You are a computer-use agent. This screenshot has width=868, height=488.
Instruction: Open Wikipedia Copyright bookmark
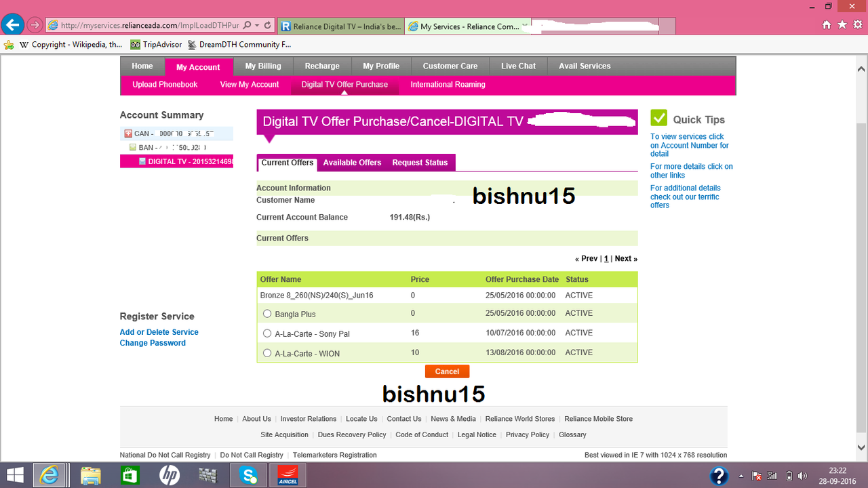click(71, 45)
